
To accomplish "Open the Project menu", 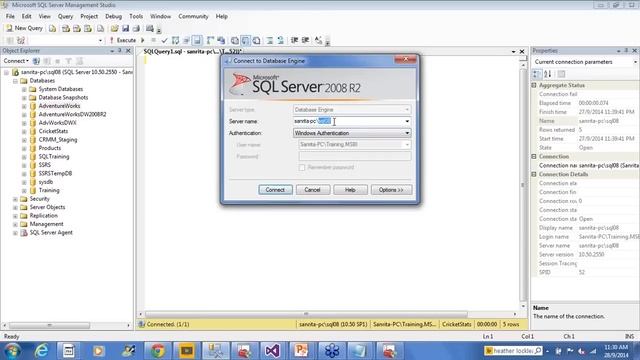I will click(x=89, y=16).
